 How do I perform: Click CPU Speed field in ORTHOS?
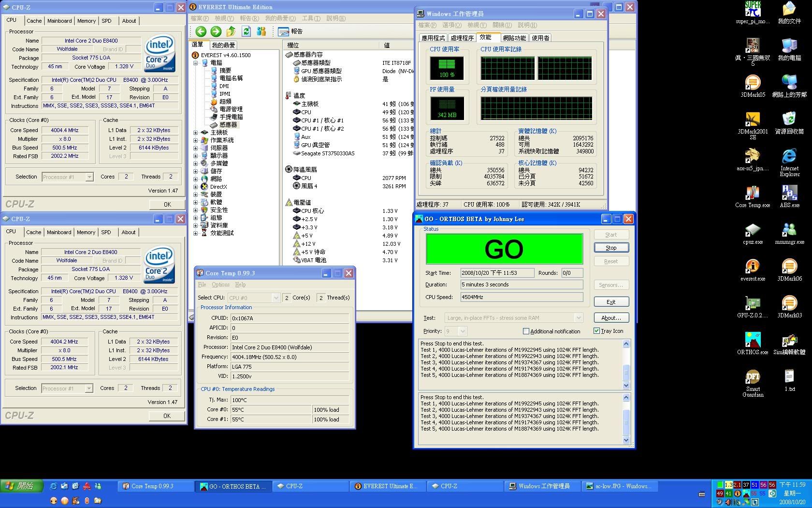coord(521,297)
